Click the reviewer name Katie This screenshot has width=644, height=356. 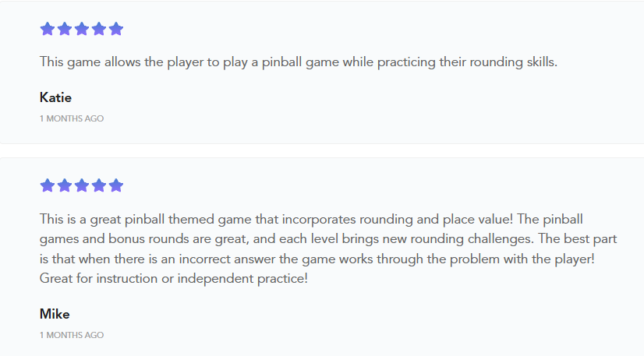click(x=55, y=97)
